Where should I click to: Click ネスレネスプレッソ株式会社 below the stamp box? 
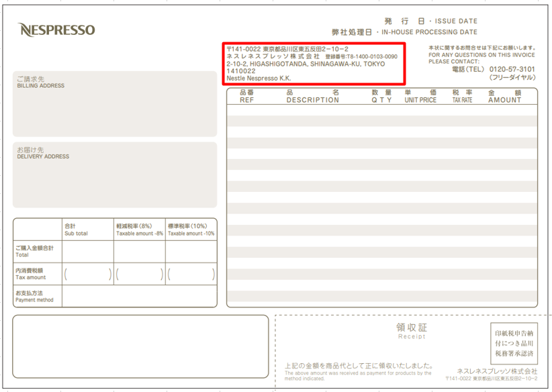tap(497, 371)
